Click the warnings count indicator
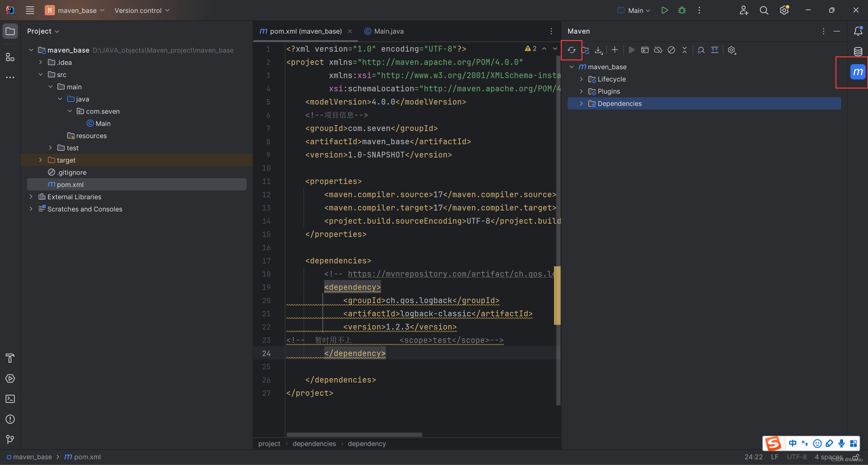Screen dimensions: 868x465 pyautogui.click(x=531, y=49)
